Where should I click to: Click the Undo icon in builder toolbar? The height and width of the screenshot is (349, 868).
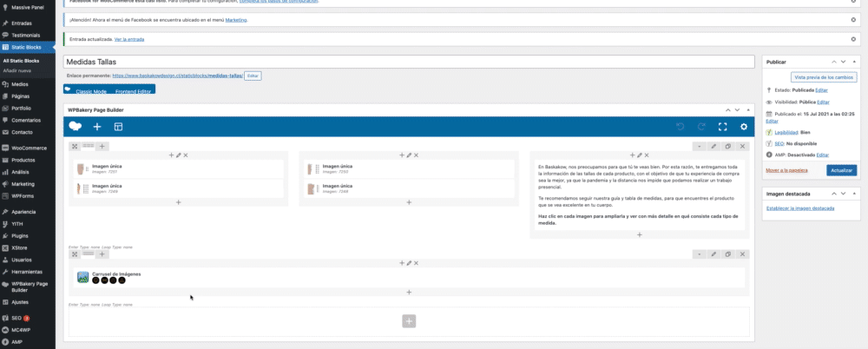click(x=681, y=127)
